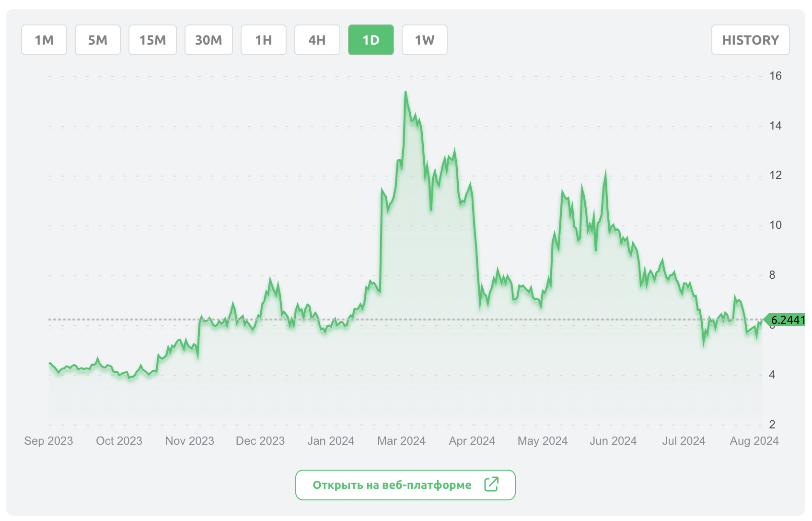Click the external link arrow icon
The height and width of the screenshot is (521, 812).
(x=491, y=485)
